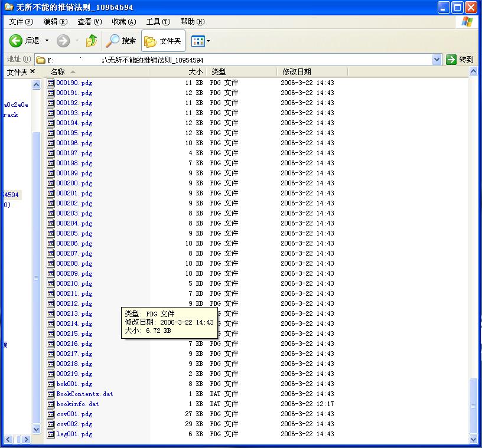
Task: Click the icon of 000205.pdg
Action: (x=51, y=233)
